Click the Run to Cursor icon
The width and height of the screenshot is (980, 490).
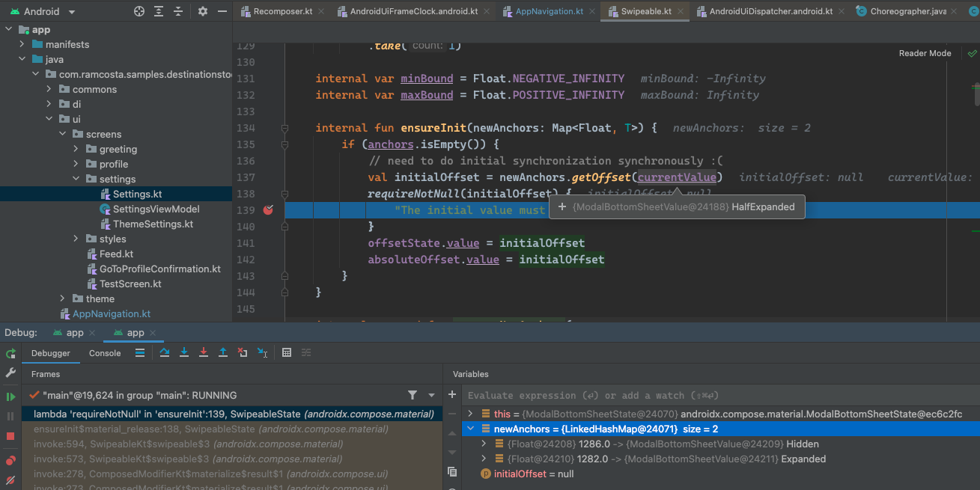[x=262, y=353]
